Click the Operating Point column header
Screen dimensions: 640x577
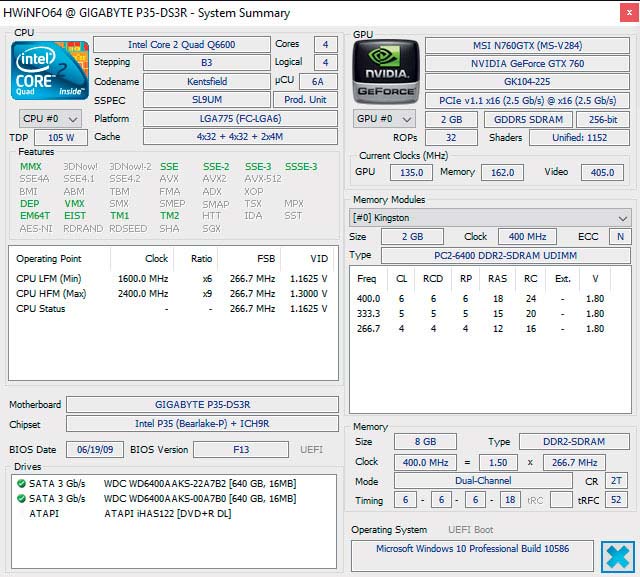[60, 259]
